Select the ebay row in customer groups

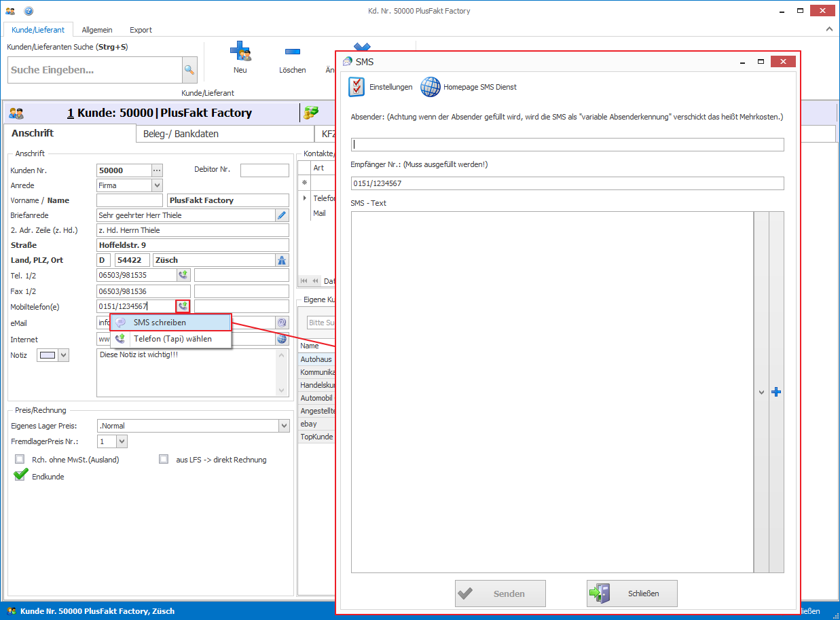(316, 424)
